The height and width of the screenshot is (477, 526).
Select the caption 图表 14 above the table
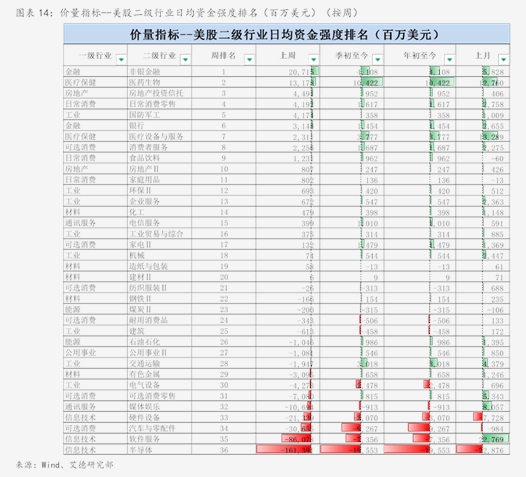click(x=187, y=13)
